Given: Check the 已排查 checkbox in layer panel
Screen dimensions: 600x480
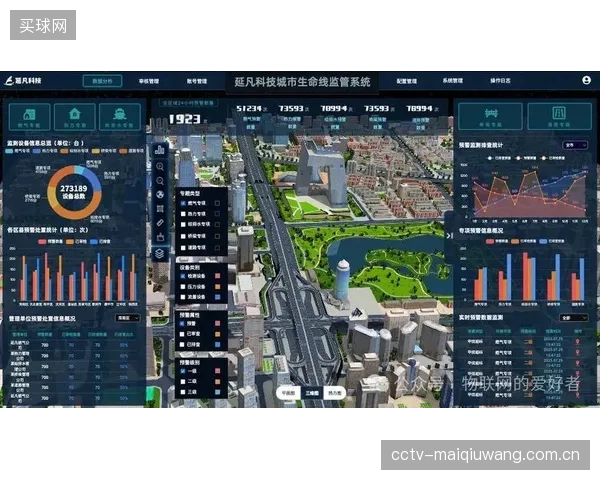Looking at the screenshot, I should point(182,344).
